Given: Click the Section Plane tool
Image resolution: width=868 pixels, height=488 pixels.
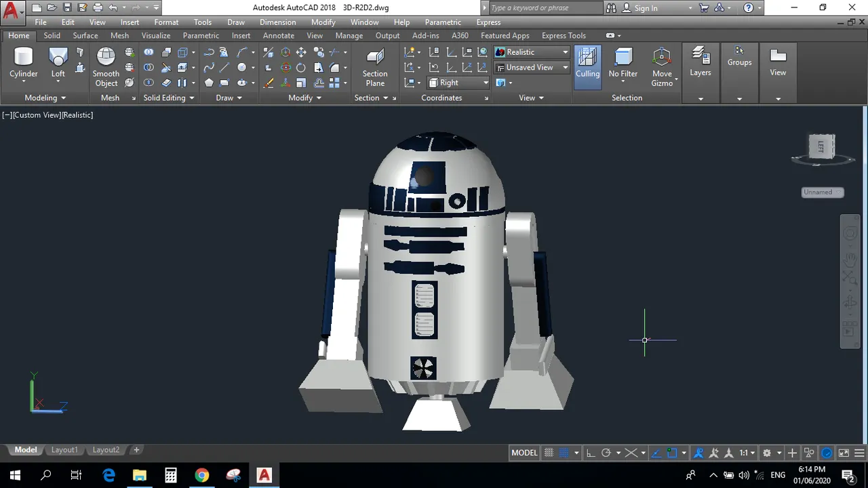Looking at the screenshot, I should [375, 66].
